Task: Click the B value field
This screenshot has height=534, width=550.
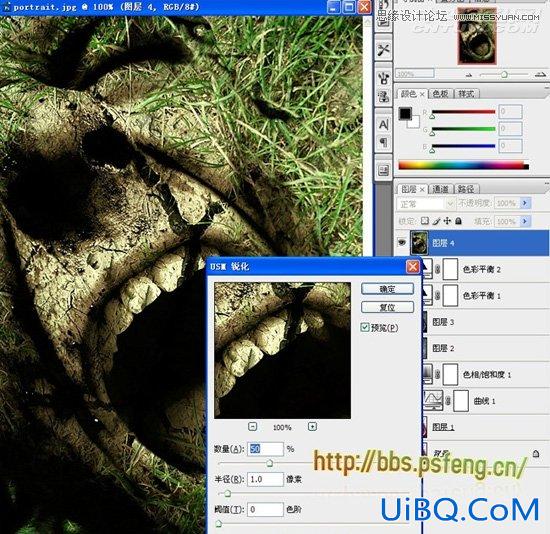Action: (x=510, y=146)
